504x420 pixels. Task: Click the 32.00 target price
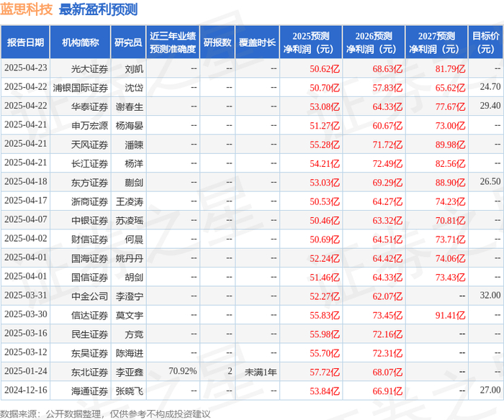click(x=490, y=295)
